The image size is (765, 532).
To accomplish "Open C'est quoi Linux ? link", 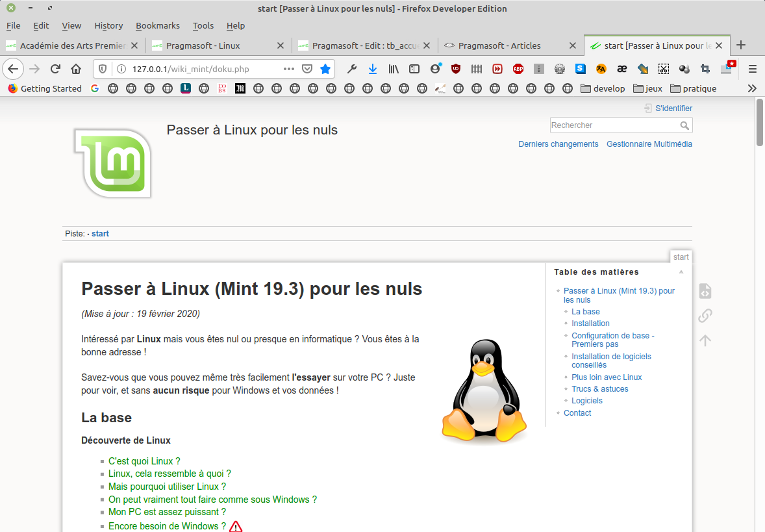I will pyautogui.click(x=144, y=461).
